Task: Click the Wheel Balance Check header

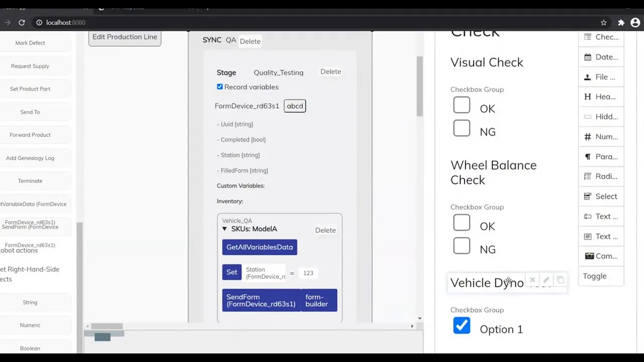Action: click(x=494, y=172)
